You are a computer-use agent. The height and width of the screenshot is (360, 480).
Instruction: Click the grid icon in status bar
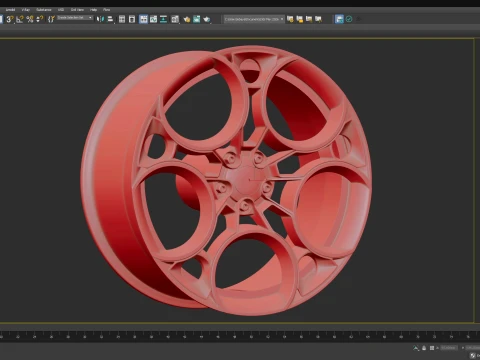pyautogui.click(x=432, y=348)
